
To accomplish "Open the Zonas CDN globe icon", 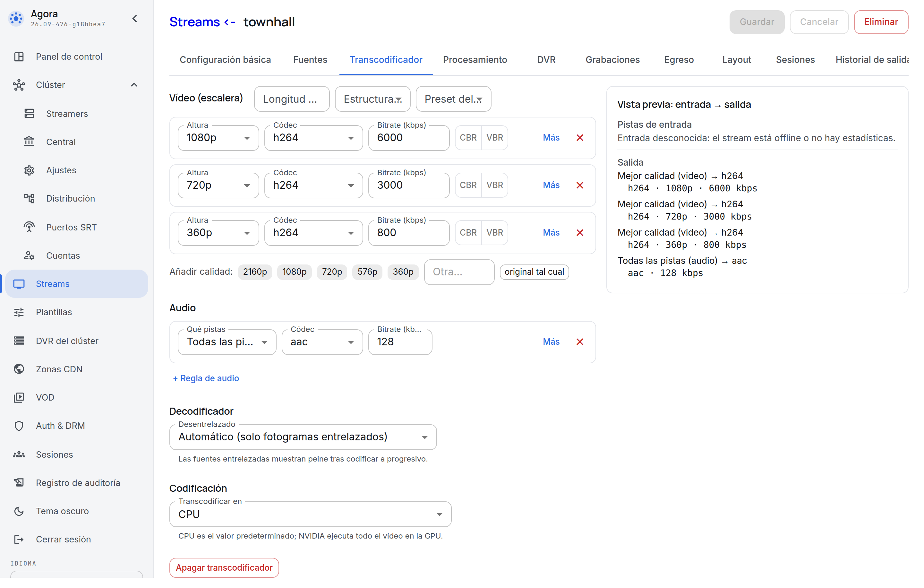I will [19, 369].
